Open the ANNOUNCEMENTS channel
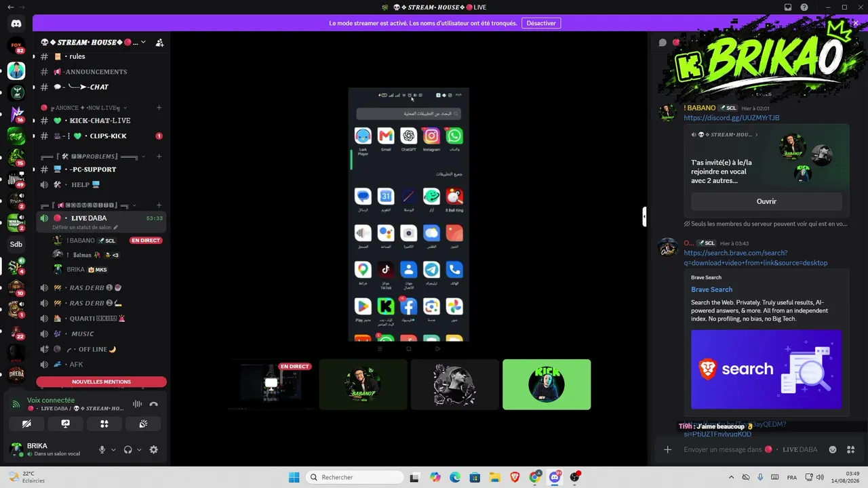 tap(101, 72)
